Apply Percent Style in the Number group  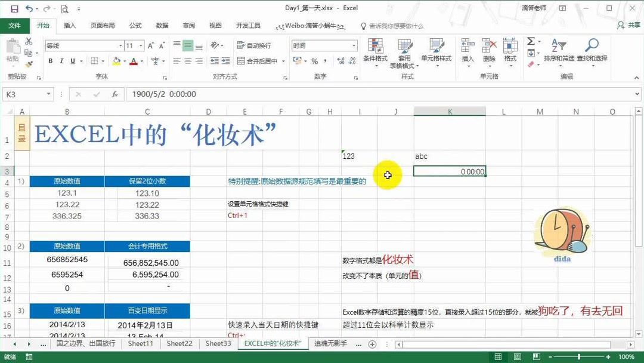[x=314, y=61]
